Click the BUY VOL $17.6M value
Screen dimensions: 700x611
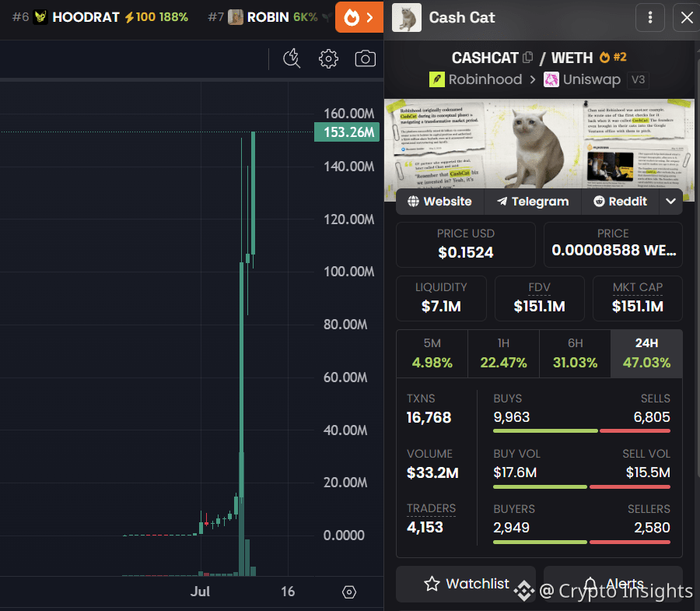pos(515,472)
